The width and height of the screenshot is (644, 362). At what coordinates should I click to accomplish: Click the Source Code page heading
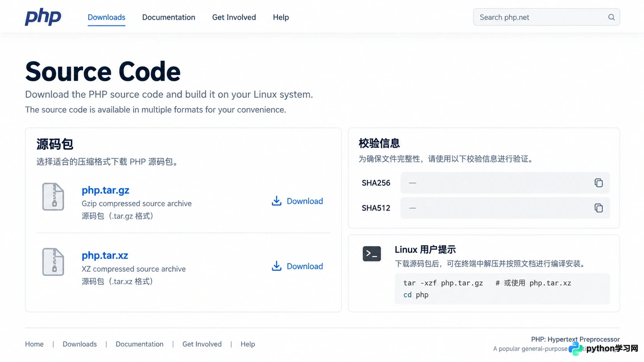(103, 71)
